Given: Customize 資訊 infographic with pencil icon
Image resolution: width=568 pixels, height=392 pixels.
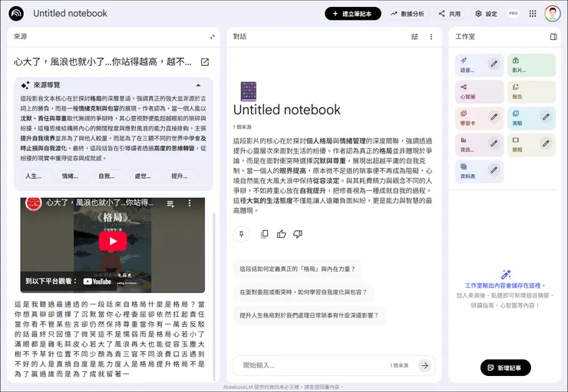Looking at the screenshot, I should pos(494,143).
